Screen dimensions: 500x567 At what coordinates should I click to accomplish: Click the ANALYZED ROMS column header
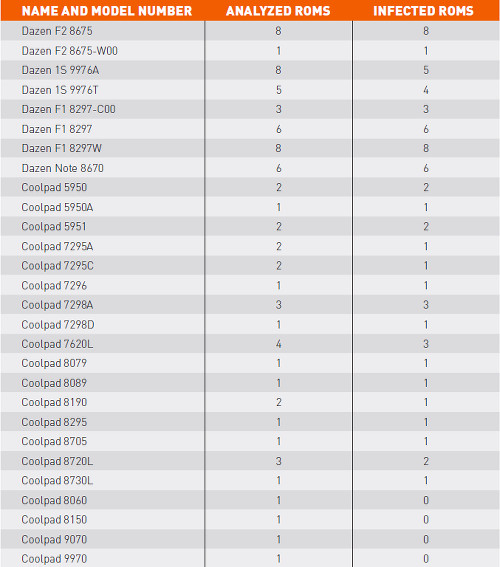click(278, 11)
